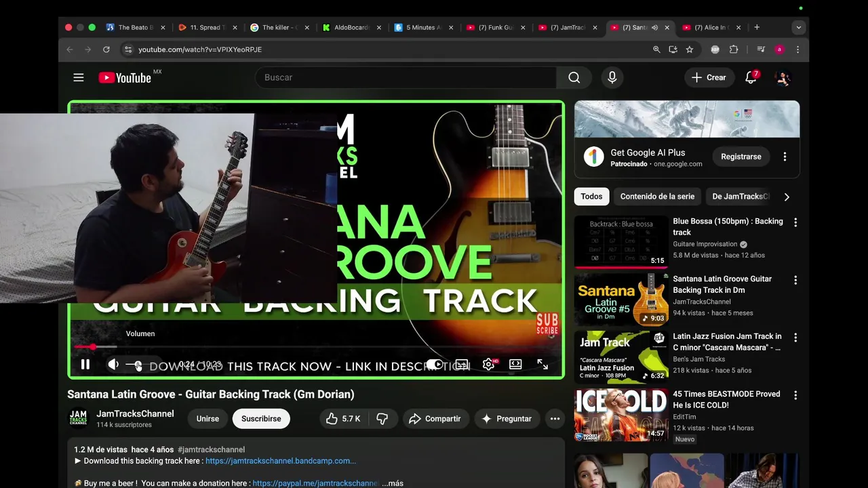Select the De JamTracksChannel chip

click(741, 197)
